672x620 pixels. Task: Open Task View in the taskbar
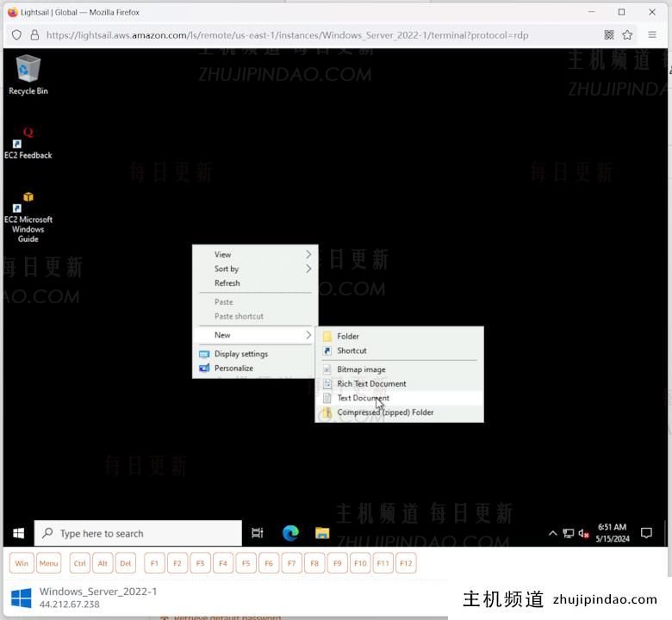257,533
